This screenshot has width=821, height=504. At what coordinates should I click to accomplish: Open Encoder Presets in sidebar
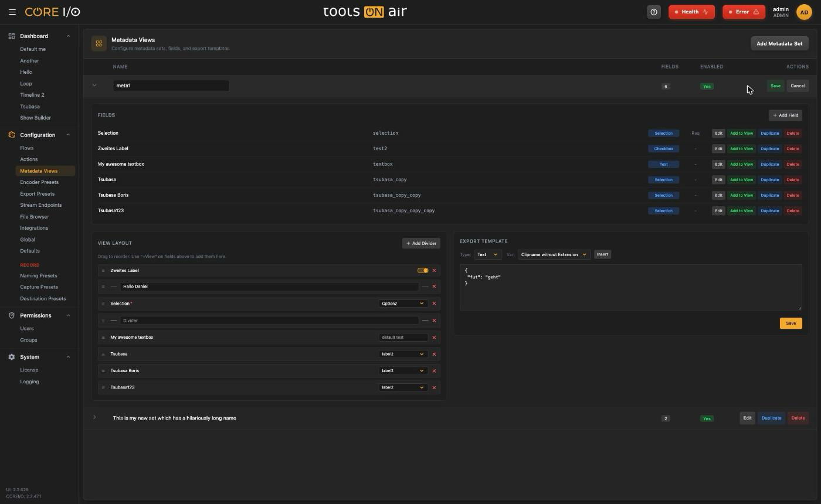39,182
